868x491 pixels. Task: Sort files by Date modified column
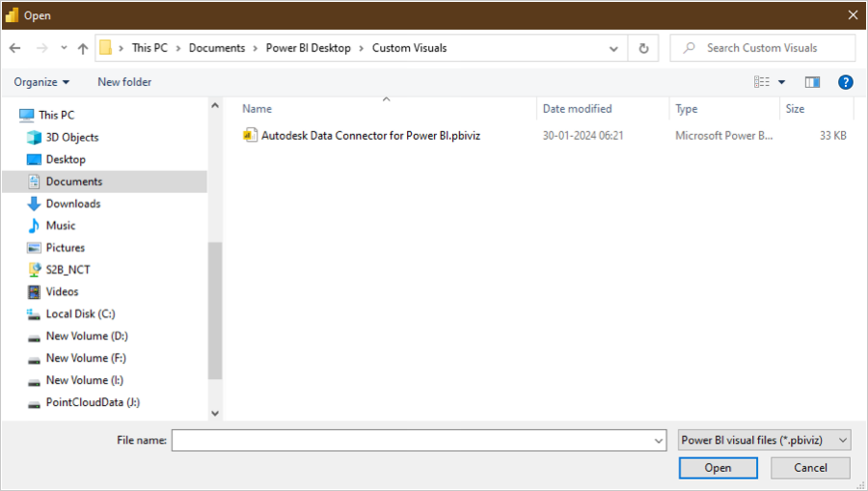tap(577, 109)
